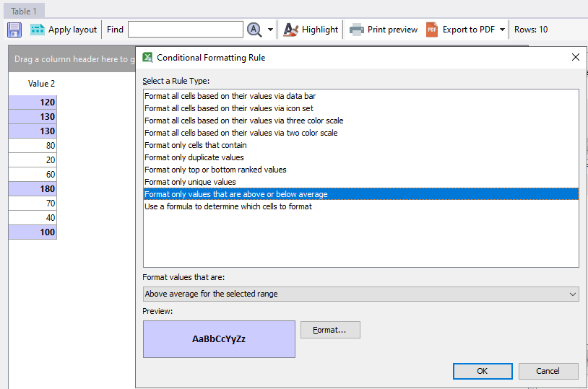
Task: Select 'Use a formula to determine' rule
Action: click(228, 206)
